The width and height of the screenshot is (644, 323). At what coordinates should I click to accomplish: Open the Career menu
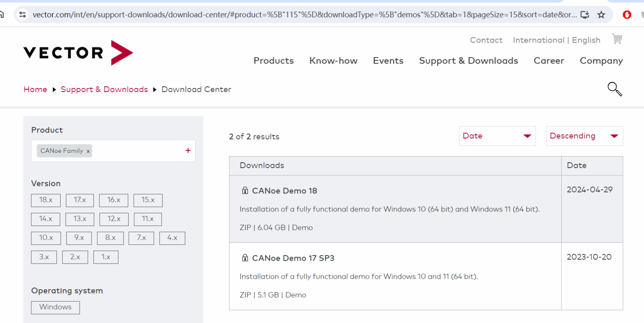tap(549, 61)
